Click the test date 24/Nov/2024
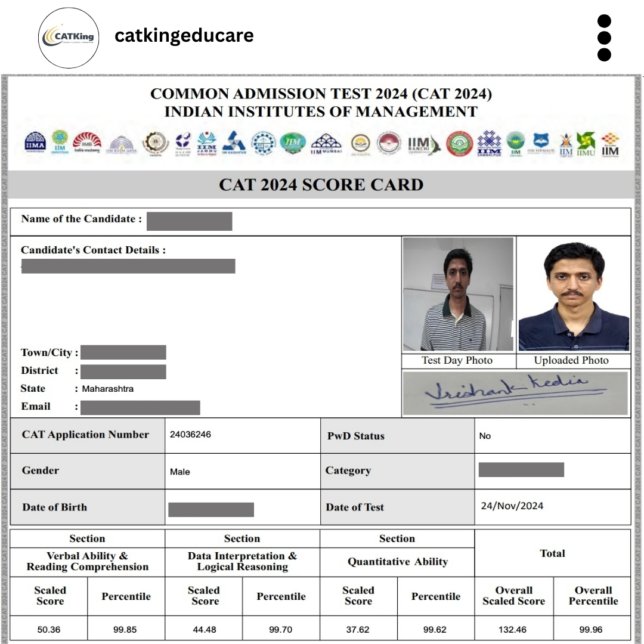The width and height of the screenshot is (644, 644). coord(512,506)
